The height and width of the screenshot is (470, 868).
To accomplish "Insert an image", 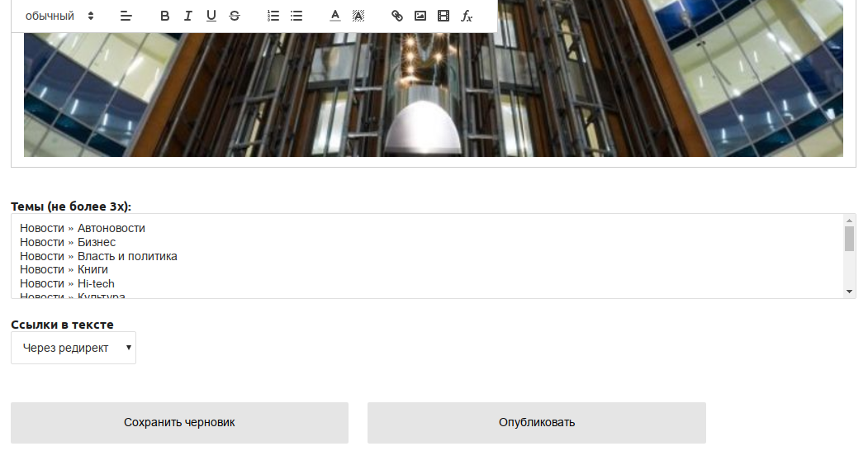I will pyautogui.click(x=420, y=16).
